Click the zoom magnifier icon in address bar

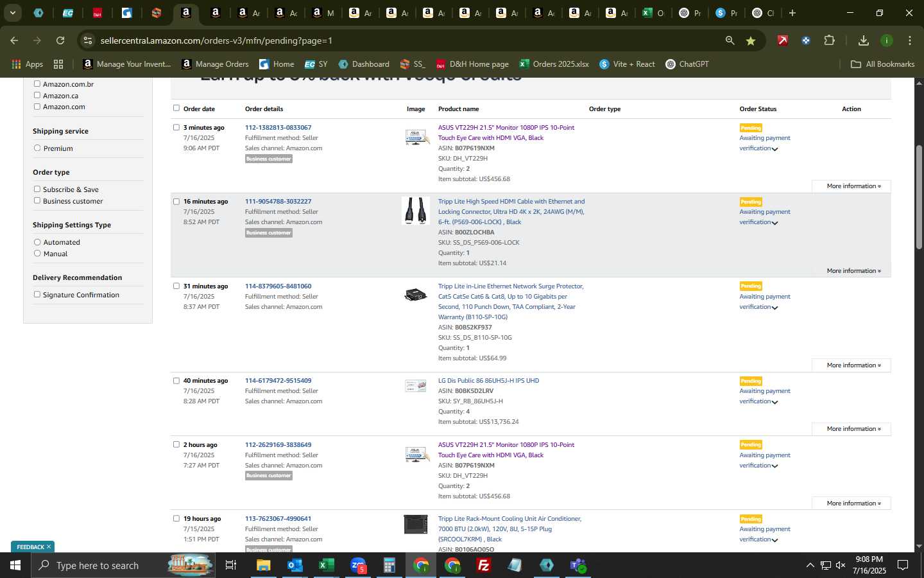tap(730, 40)
